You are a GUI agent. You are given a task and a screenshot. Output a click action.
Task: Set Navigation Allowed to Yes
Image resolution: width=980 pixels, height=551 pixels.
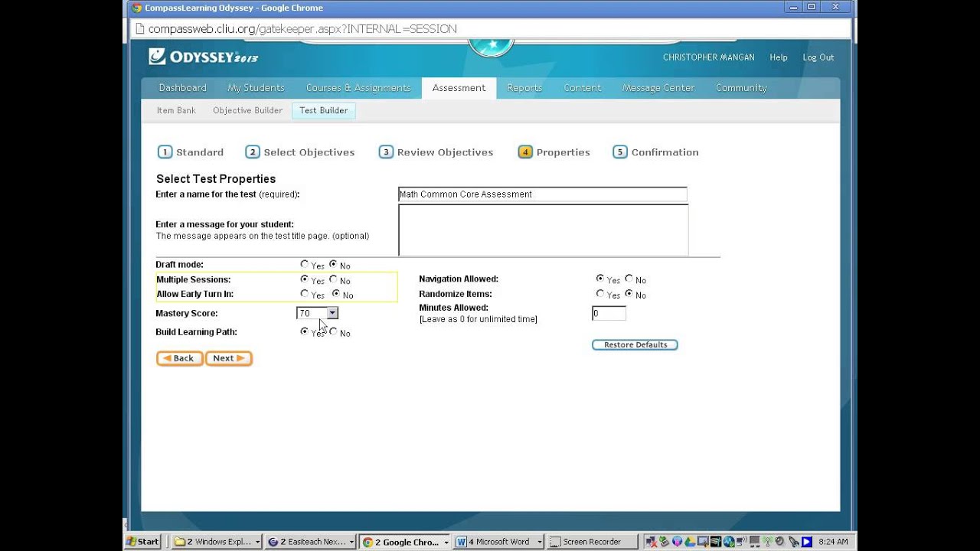pyautogui.click(x=600, y=279)
